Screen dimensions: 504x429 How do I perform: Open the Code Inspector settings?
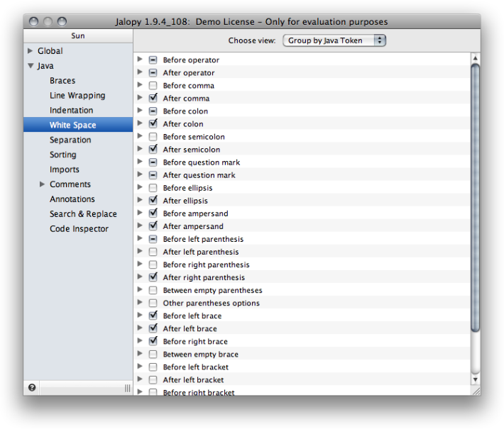[x=79, y=228]
